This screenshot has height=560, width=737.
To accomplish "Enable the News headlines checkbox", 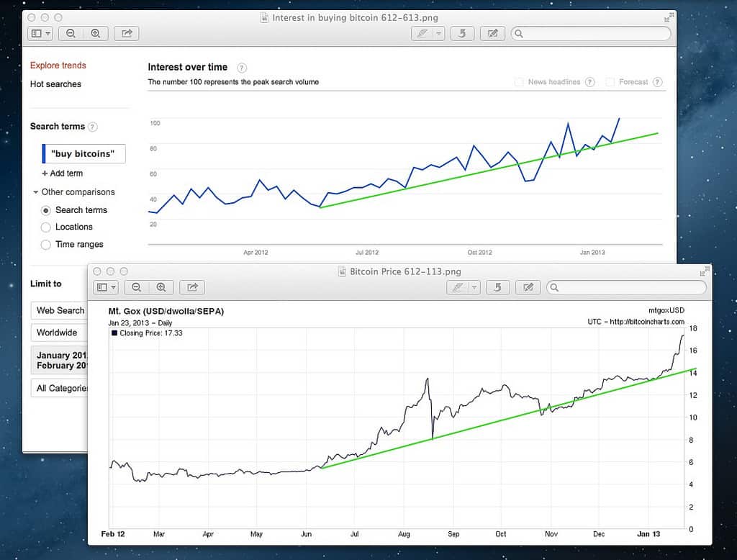I will 519,82.
